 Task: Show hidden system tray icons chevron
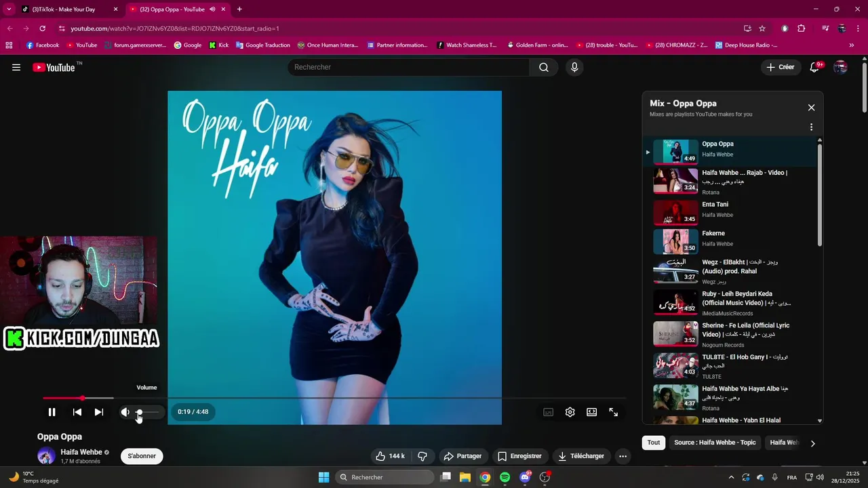point(731,477)
